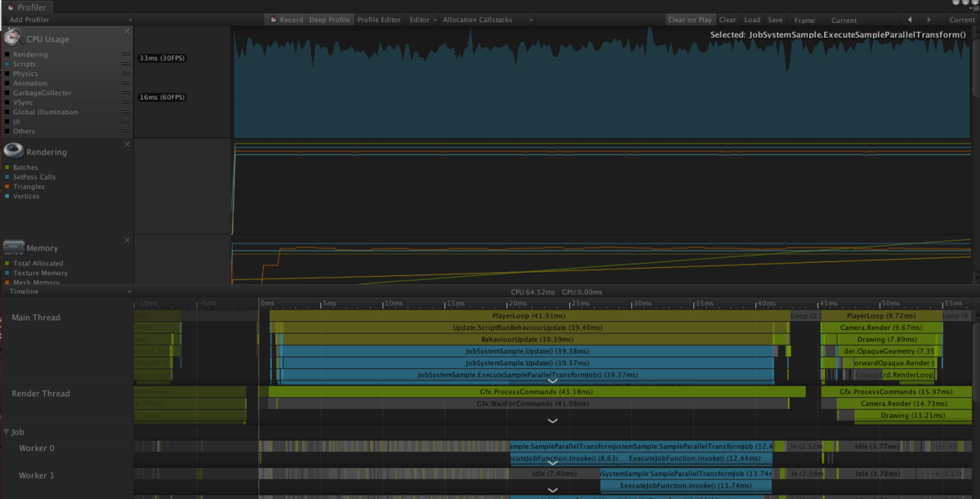Image resolution: width=980 pixels, height=499 pixels.
Task: Click the 33ms (30FPS) chart label
Action: click(162, 58)
